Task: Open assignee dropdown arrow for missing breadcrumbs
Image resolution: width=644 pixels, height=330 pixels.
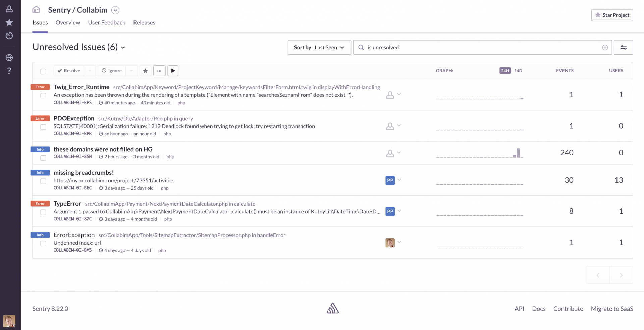Action: [x=399, y=180]
